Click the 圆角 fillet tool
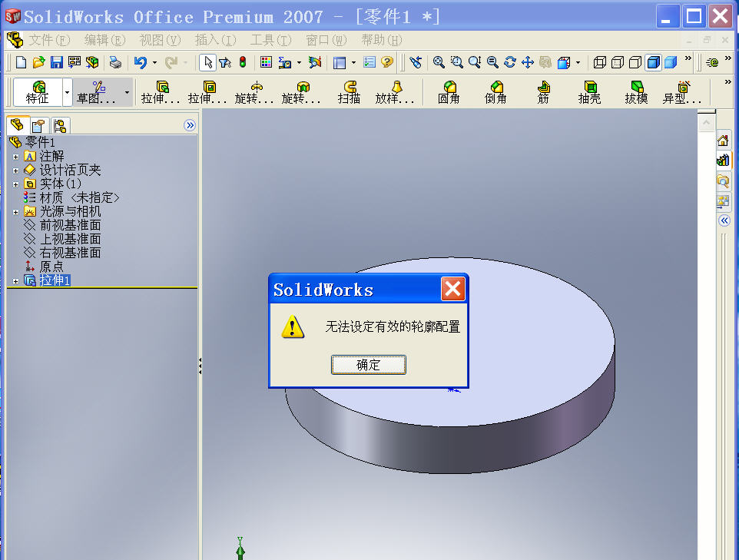The width and height of the screenshot is (739, 560). point(449,92)
